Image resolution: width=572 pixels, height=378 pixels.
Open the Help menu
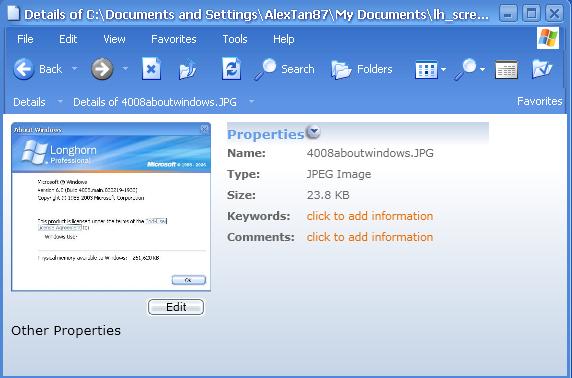[284, 39]
